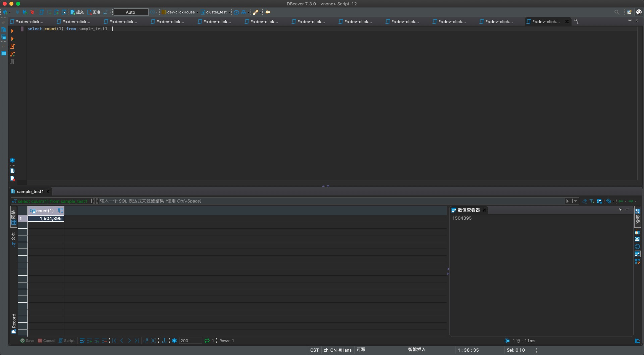Switch to the 文本 text view
644x355 pixels.
pyautogui.click(x=14, y=239)
